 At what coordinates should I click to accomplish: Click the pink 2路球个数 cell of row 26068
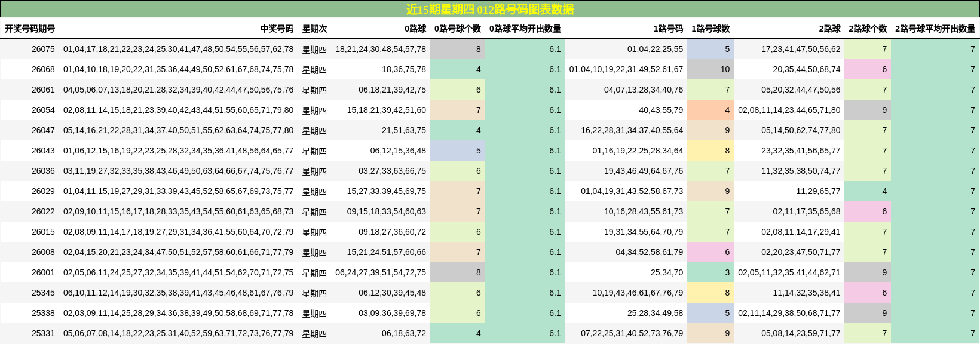[x=868, y=69]
